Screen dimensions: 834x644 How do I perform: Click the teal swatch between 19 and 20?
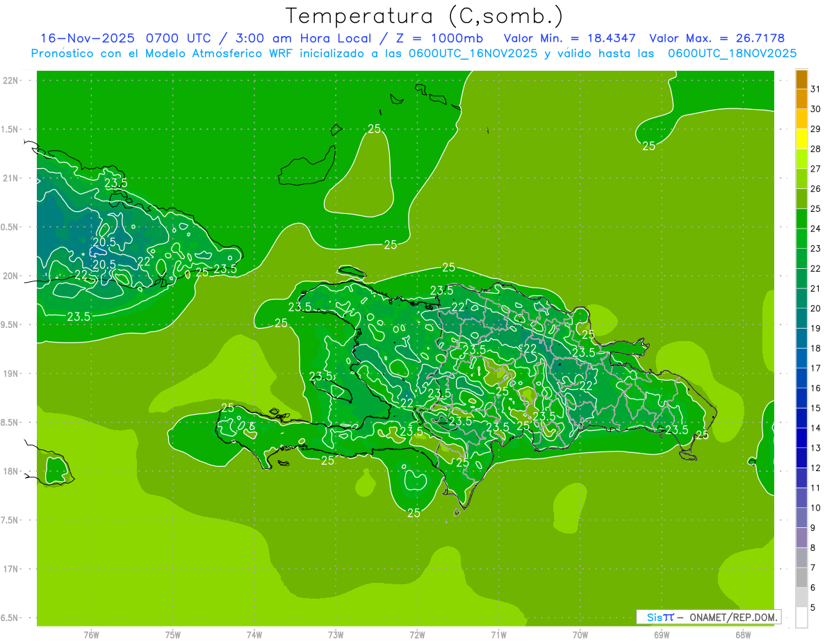pyautogui.click(x=801, y=318)
